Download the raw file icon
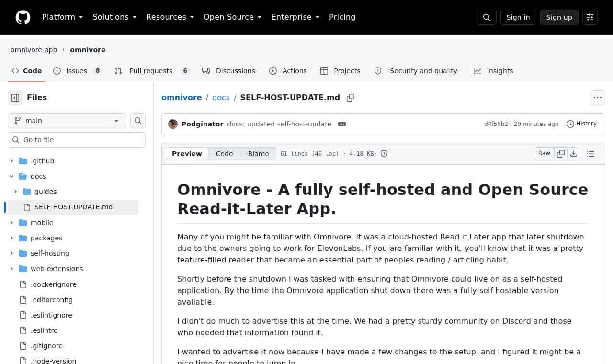The image size is (613, 364). point(574,154)
